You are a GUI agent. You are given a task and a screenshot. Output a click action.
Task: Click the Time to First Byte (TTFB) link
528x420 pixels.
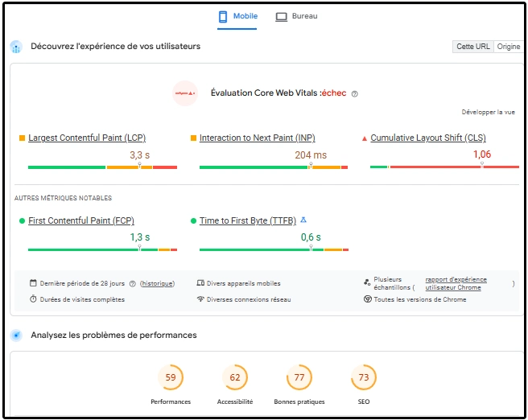pos(248,220)
